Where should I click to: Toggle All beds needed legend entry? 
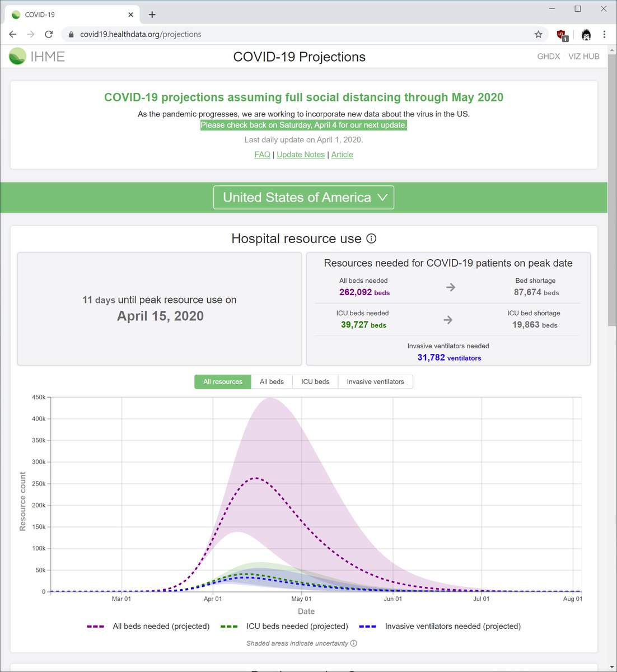[148, 626]
